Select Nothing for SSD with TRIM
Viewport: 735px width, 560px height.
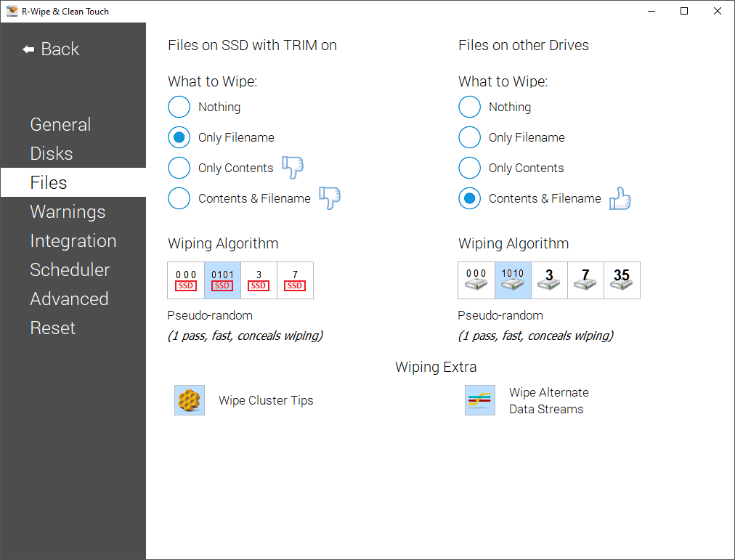pyautogui.click(x=179, y=107)
